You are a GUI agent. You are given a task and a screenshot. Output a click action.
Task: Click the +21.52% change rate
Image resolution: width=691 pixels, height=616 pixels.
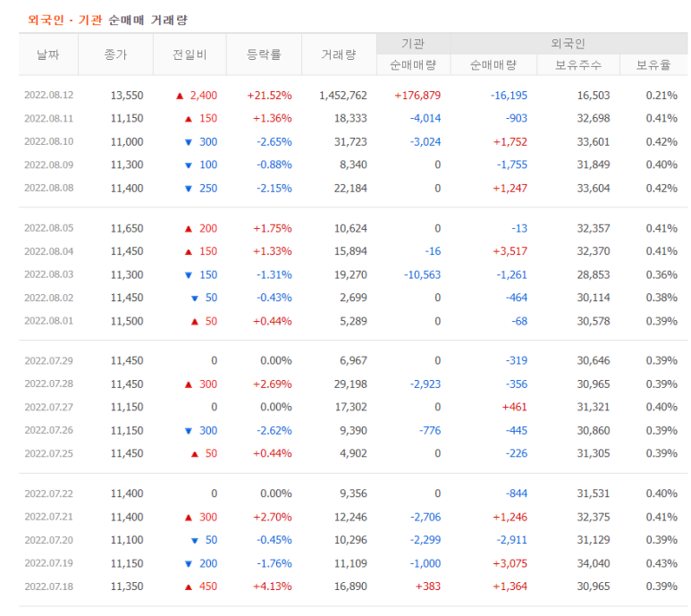[x=269, y=95]
